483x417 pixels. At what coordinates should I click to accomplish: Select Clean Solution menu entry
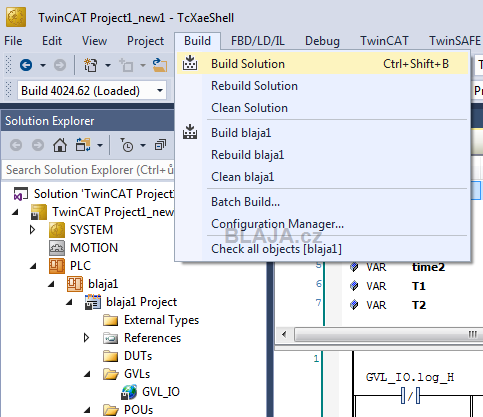click(323, 108)
